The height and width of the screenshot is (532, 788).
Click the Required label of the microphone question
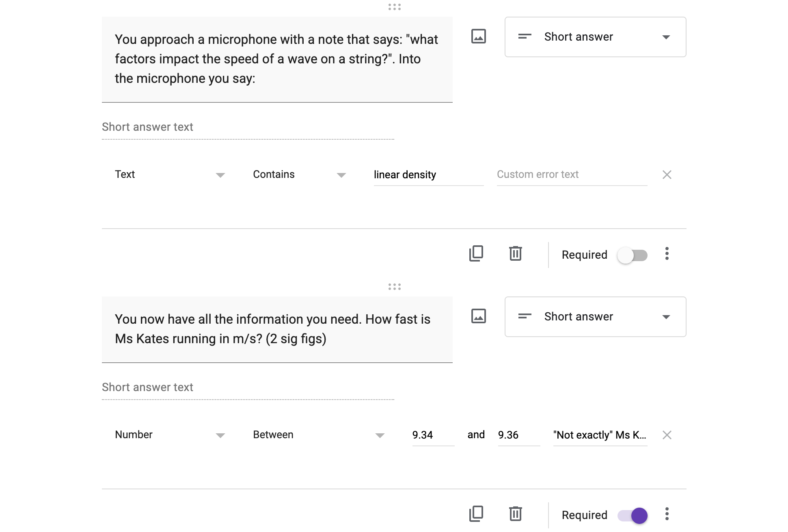(585, 255)
